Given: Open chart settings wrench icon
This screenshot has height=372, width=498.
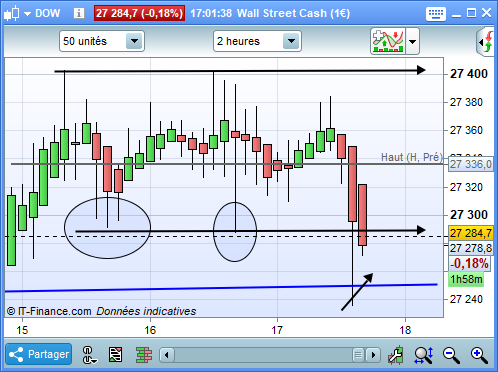Looking at the screenshot, I should pyautogui.click(x=396, y=355).
